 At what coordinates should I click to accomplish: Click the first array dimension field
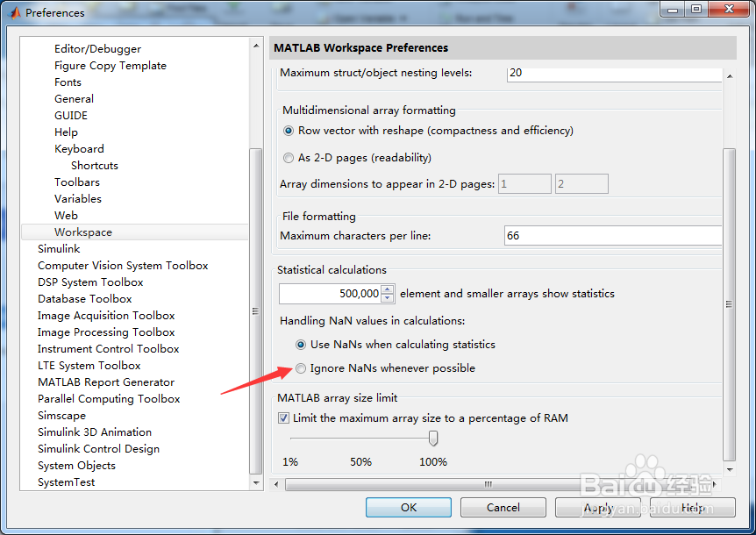524,183
